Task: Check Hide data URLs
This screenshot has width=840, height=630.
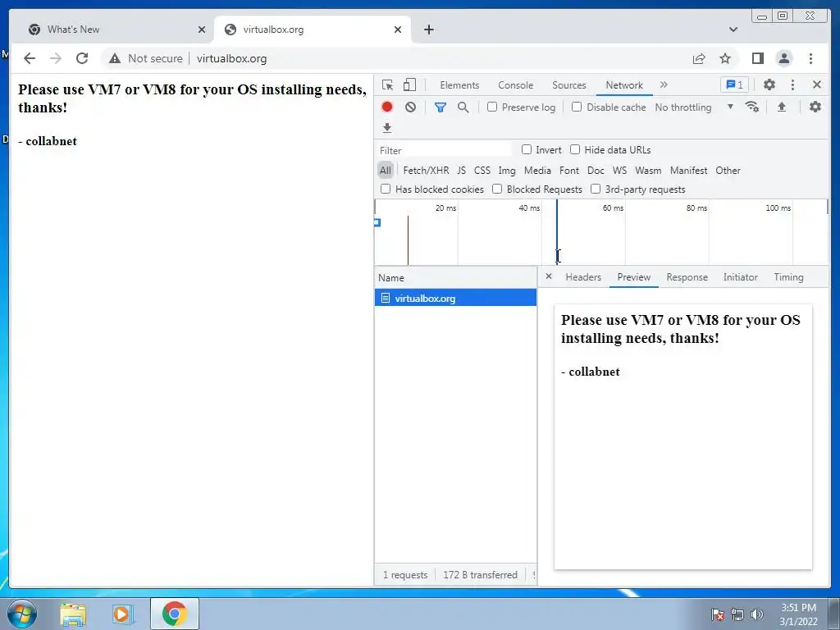Action: click(x=575, y=149)
